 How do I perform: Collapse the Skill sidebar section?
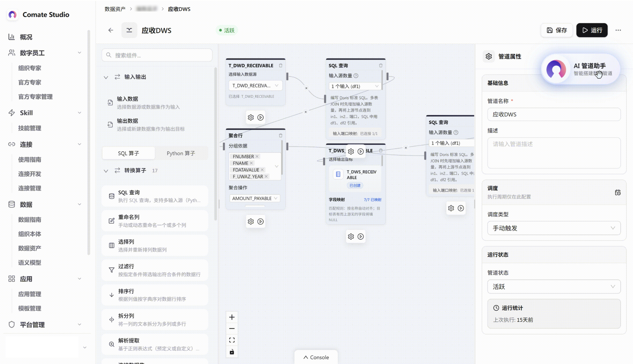80,113
